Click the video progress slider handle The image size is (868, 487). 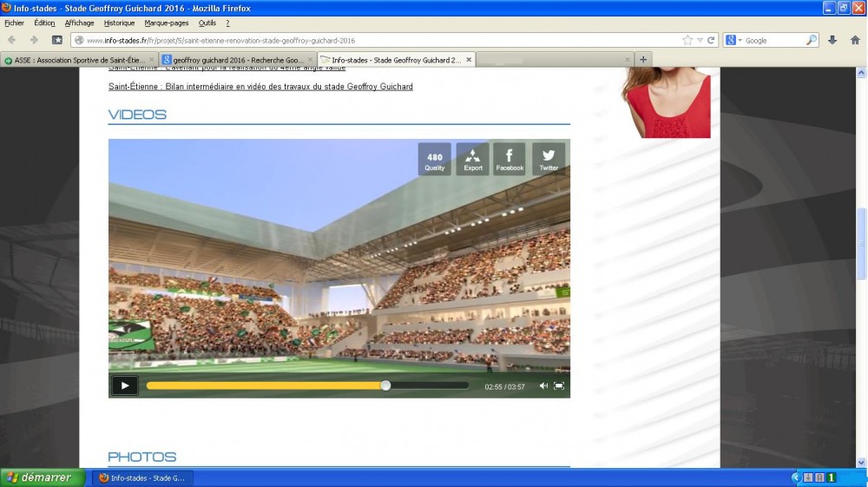click(385, 385)
